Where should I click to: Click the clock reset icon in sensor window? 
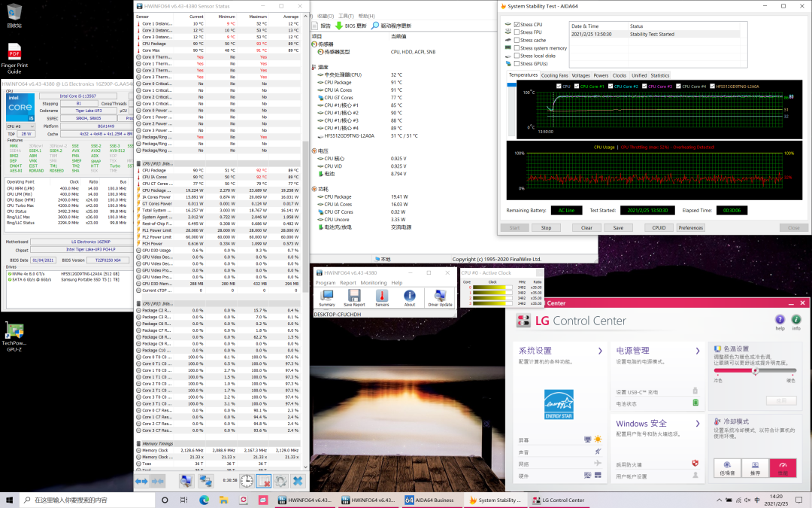247,481
